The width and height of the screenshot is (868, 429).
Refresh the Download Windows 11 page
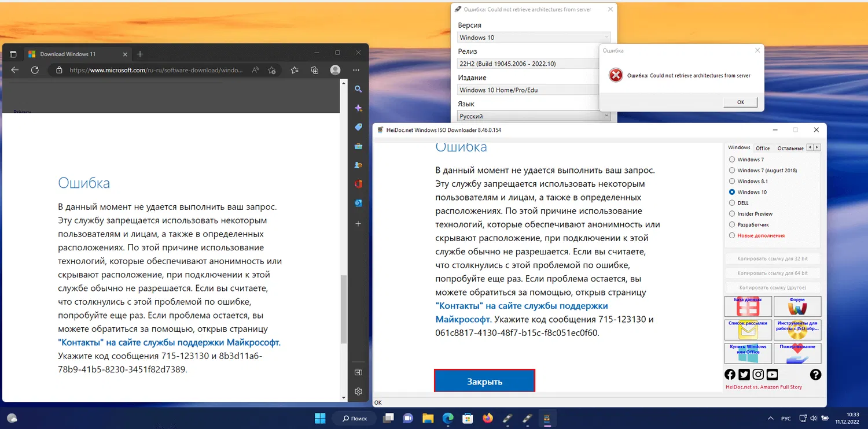(x=35, y=70)
